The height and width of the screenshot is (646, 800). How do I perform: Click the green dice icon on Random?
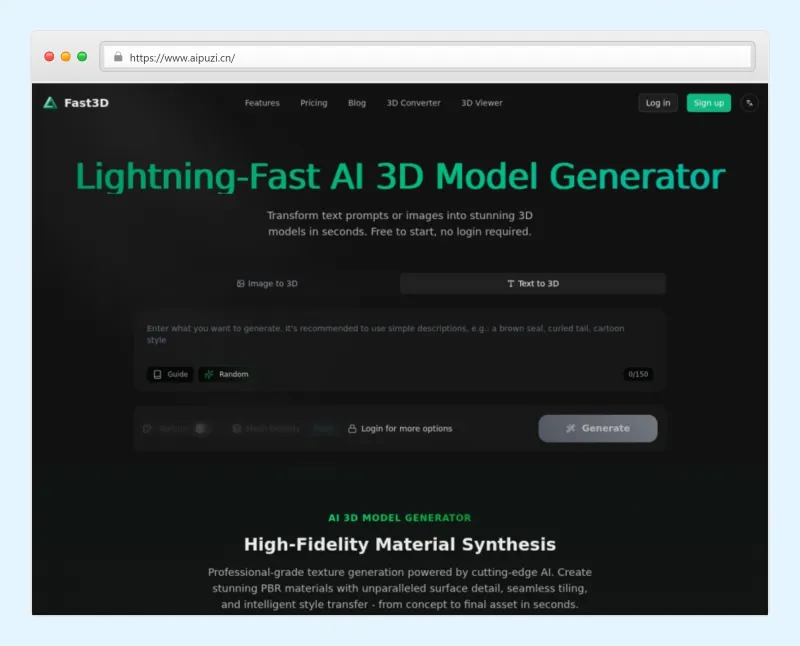(x=209, y=374)
